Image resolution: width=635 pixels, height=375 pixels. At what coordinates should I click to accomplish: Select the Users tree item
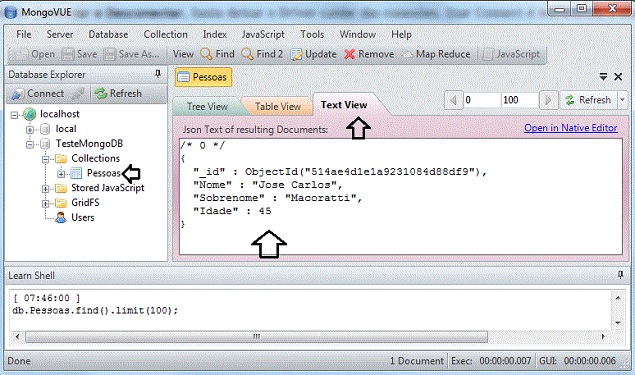83,217
